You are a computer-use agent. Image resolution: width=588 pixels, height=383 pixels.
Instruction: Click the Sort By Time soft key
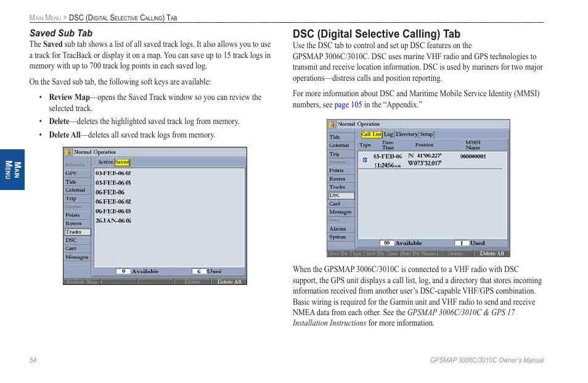click(x=382, y=253)
